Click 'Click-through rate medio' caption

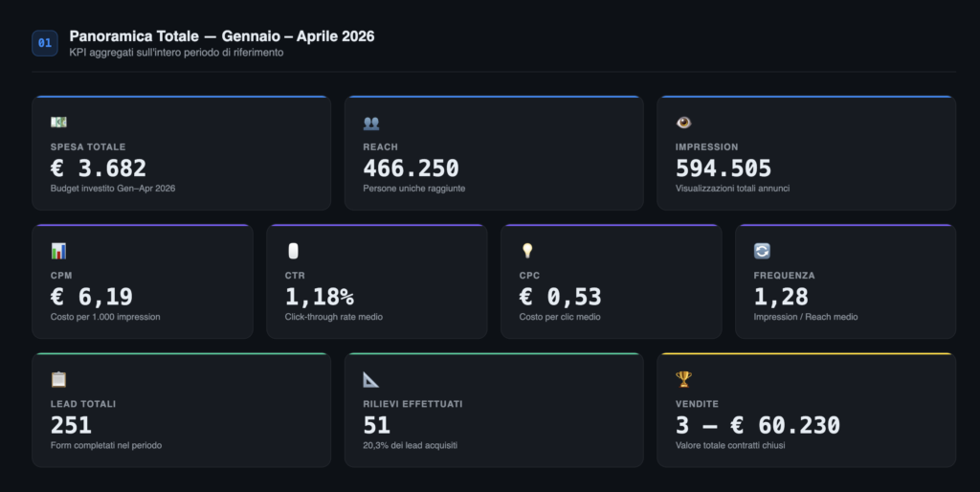pyautogui.click(x=334, y=317)
